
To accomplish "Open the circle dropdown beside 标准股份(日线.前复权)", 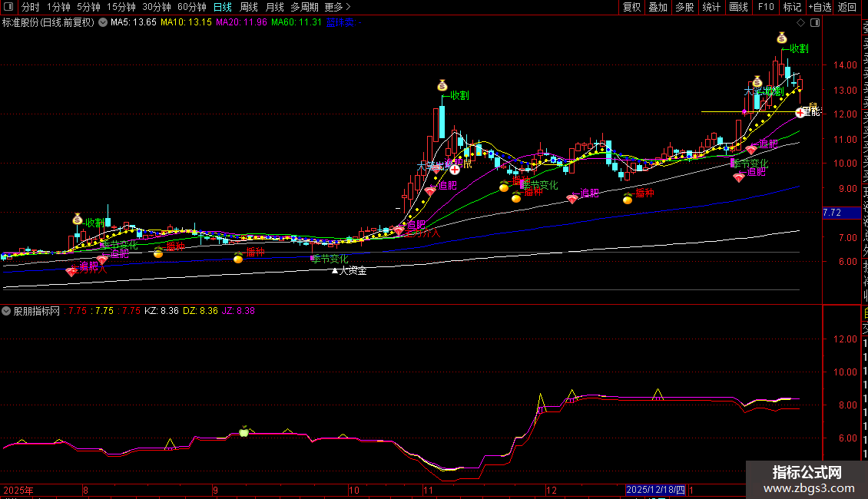I will click(x=103, y=23).
